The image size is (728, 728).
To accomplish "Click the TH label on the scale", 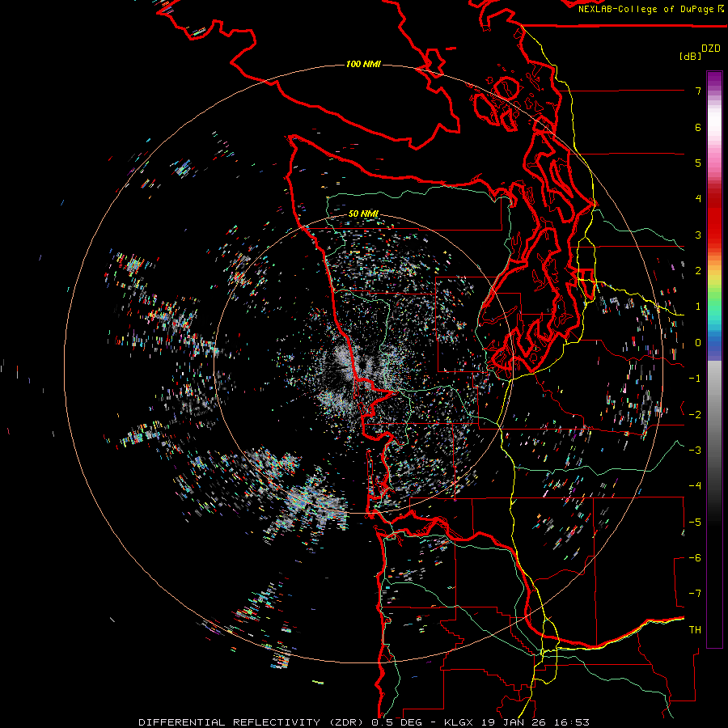I will [695, 629].
